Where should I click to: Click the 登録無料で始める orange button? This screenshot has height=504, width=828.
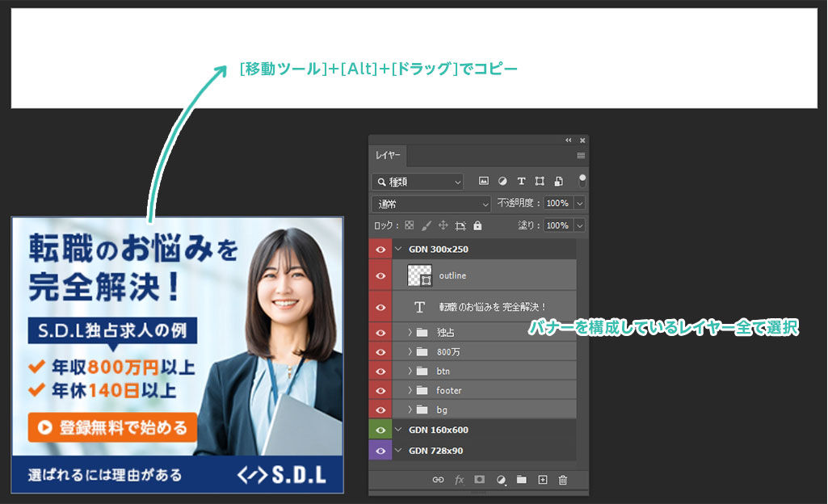[x=112, y=426]
